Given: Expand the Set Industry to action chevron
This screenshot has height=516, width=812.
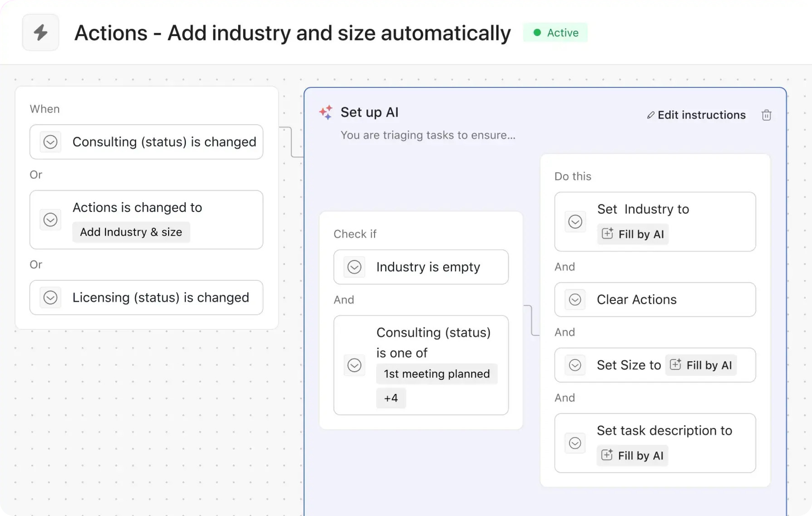Looking at the screenshot, I should tap(575, 222).
